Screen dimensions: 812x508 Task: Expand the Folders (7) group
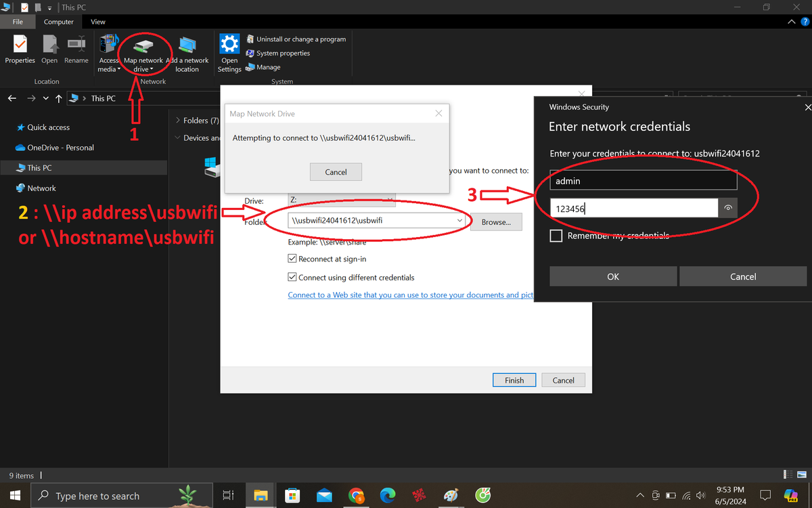[x=178, y=121]
